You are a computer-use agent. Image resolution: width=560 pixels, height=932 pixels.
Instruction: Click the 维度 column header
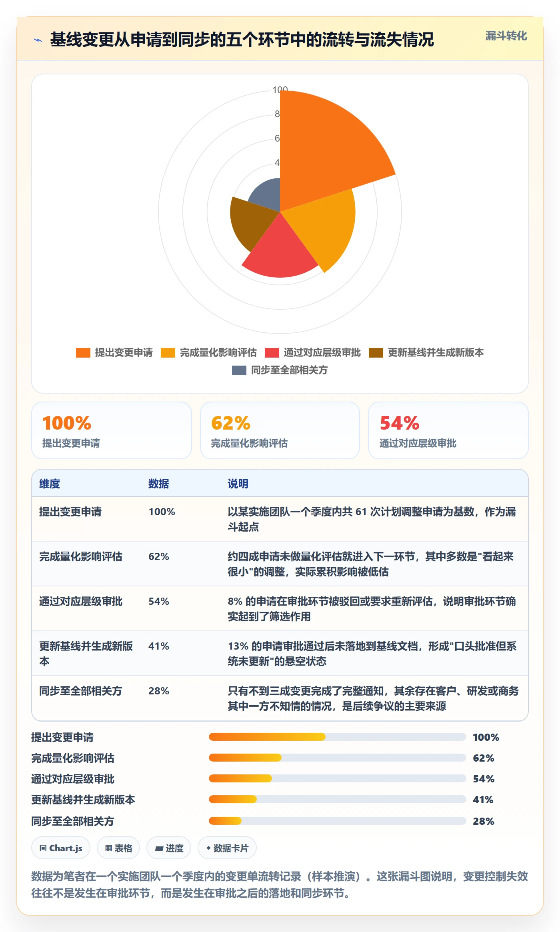coord(50,484)
